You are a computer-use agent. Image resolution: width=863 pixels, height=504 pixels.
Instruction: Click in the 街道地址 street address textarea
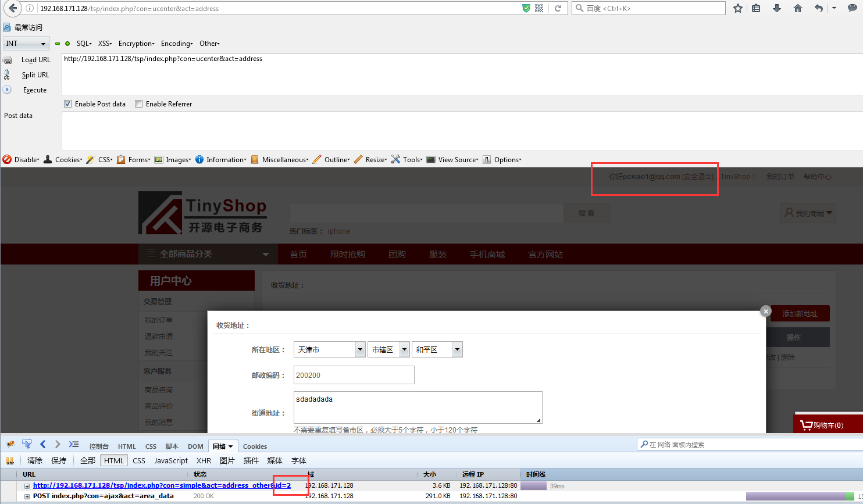point(418,408)
